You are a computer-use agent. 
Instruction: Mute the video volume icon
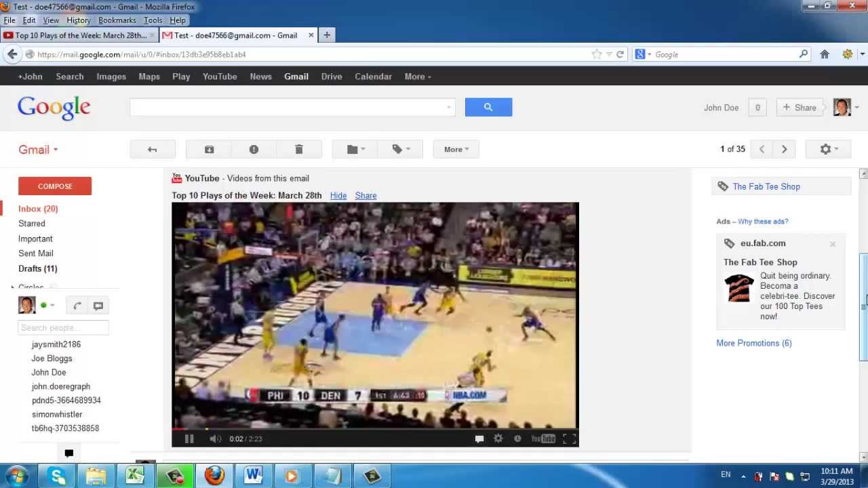point(215,439)
